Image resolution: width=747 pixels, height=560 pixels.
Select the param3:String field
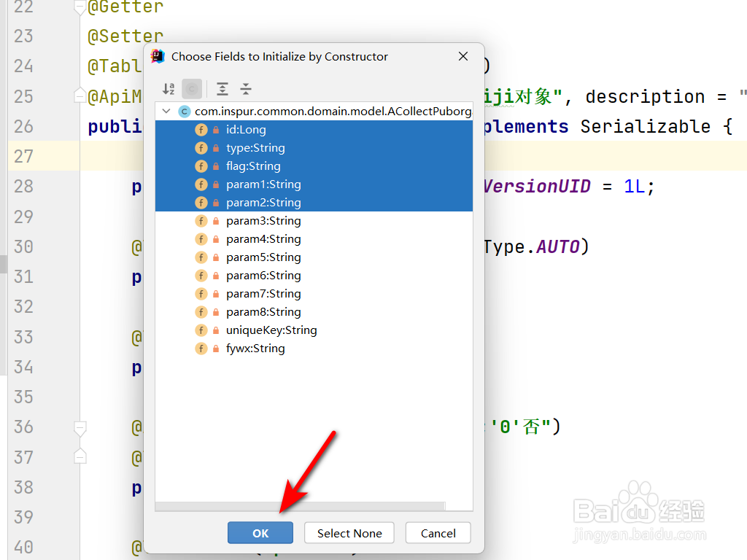(314, 220)
